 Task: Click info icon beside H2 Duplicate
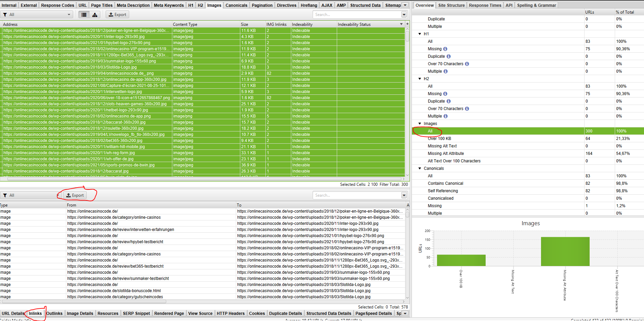click(x=449, y=101)
